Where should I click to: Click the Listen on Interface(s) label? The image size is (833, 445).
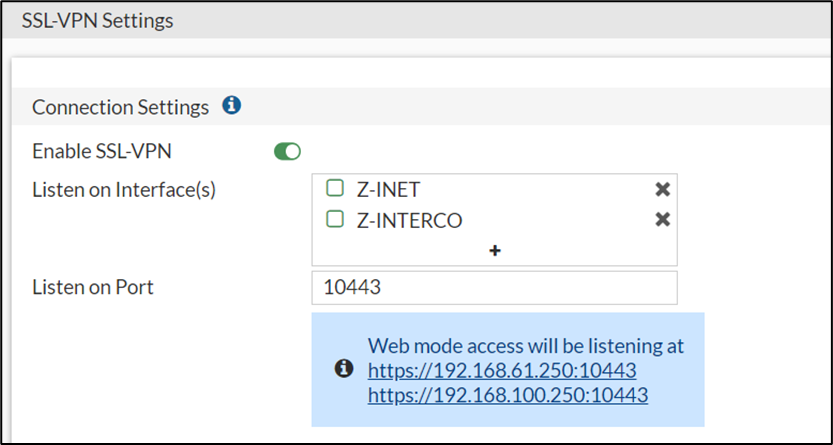[124, 188]
